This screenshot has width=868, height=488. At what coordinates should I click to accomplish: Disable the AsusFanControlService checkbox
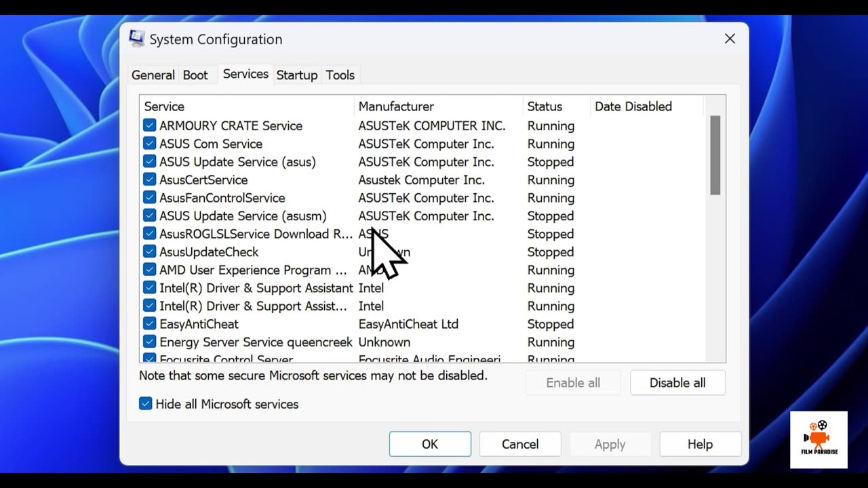pos(150,198)
